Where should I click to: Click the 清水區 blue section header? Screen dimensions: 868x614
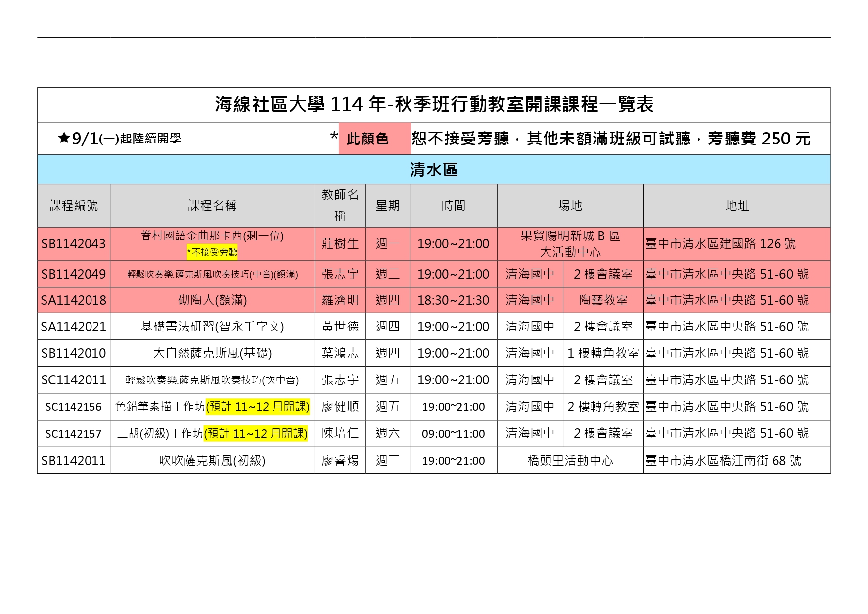[434, 170]
